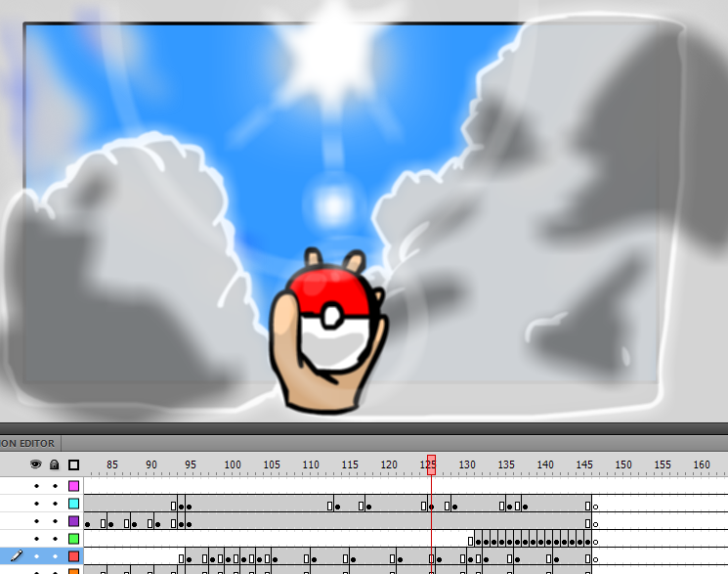Click frame 140 on the timeline ruler
This screenshot has height=574, width=728.
[x=545, y=464]
